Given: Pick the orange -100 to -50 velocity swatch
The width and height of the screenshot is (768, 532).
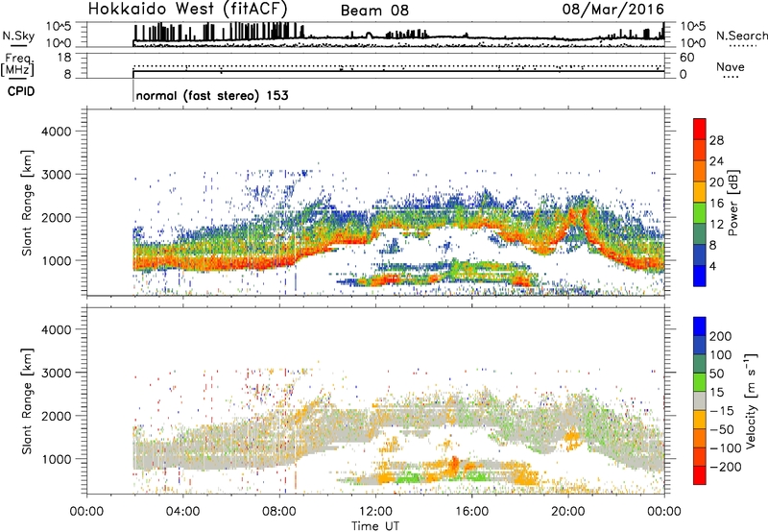Looking at the screenshot, I should pos(700,438).
